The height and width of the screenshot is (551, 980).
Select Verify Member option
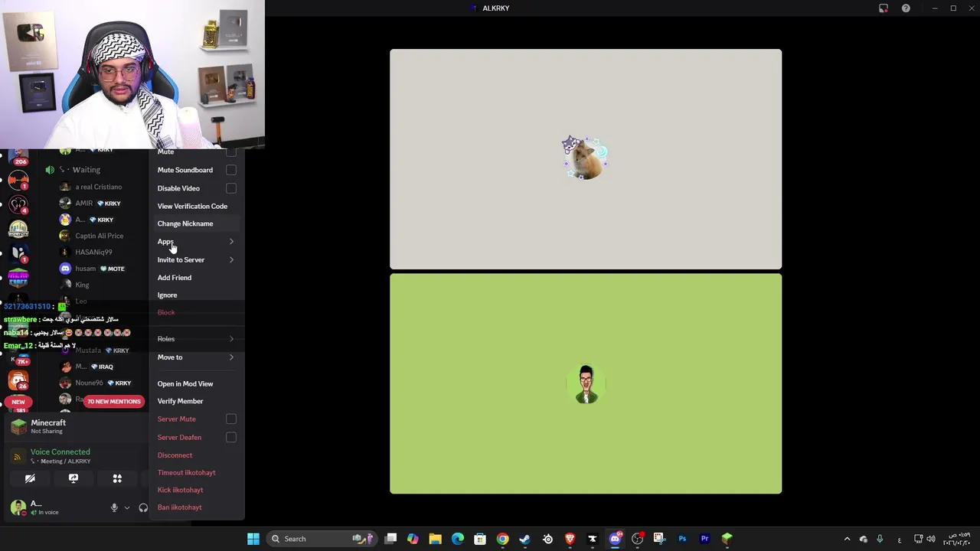pos(196,401)
